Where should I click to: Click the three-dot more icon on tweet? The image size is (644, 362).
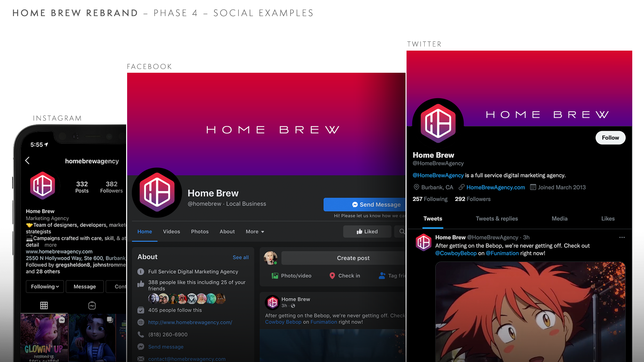[x=622, y=237]
